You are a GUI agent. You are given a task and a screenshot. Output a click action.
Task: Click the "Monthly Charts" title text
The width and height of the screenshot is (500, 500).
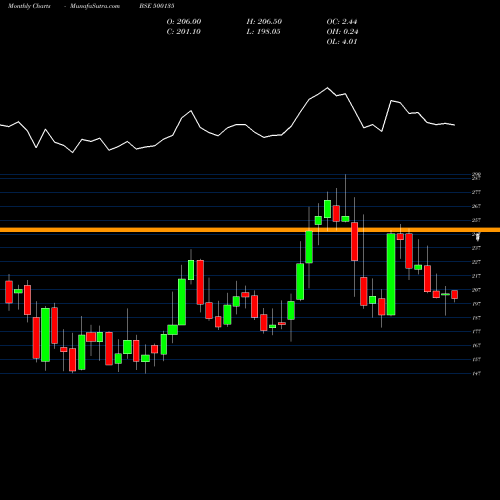29,6
